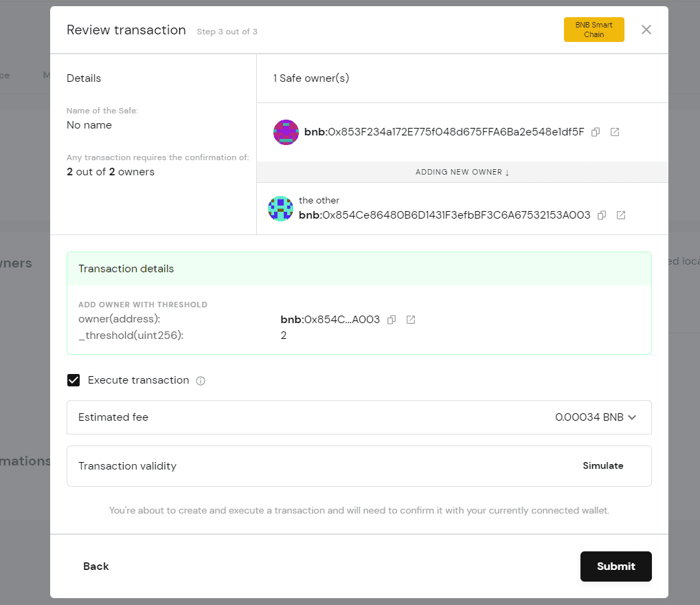
Task: Click the existing owner's purple identicon avatar
Action: coord(286,132)
